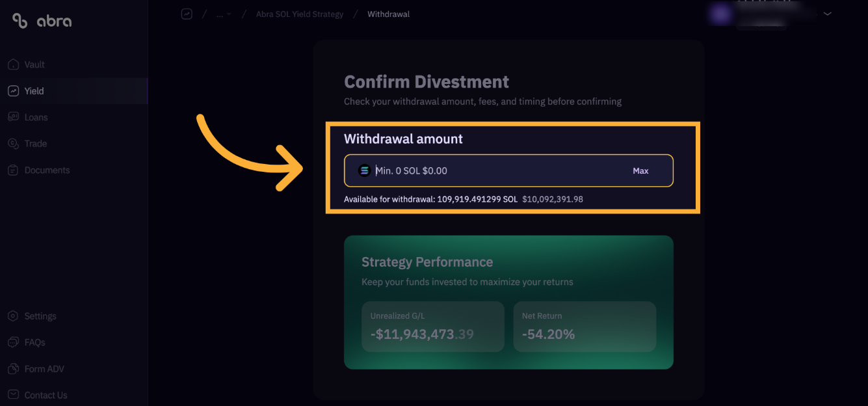This screenshot has height=406, width=868.
Task: Expand the breadcrumb ellipsis dropdown
Action: point(224,14)
